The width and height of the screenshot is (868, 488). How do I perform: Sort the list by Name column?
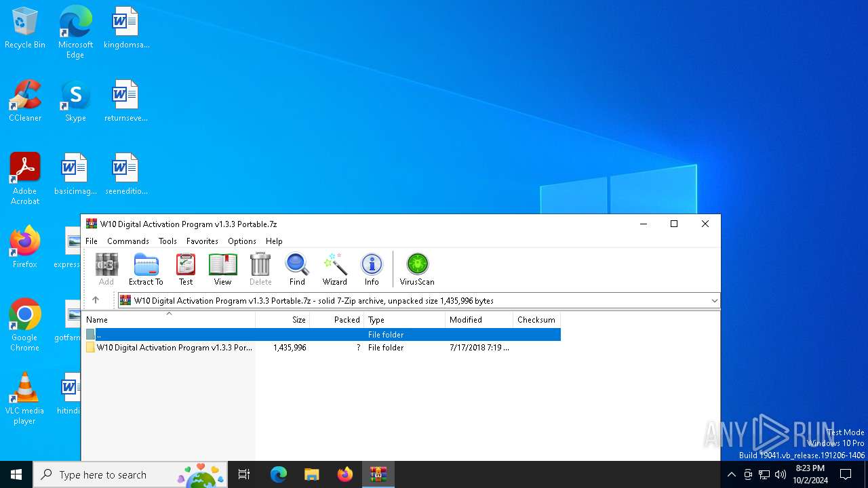click(169, 320)
